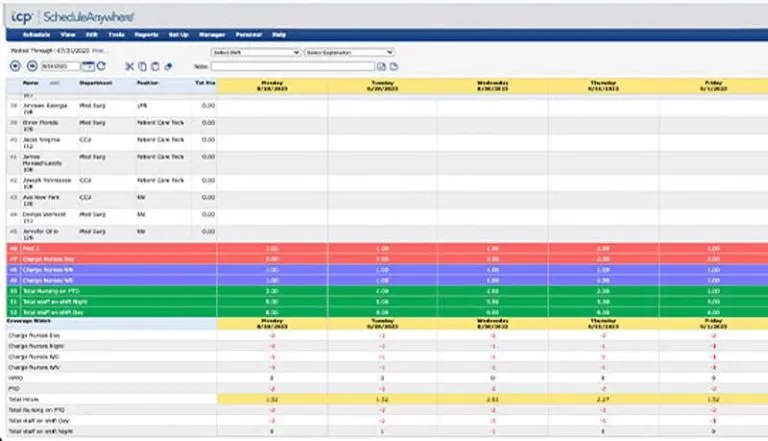Image resolution: width=768 pixels, height=441 pixels.
Task: Click the link next to the Posted Through date
Action: (99, 50)
